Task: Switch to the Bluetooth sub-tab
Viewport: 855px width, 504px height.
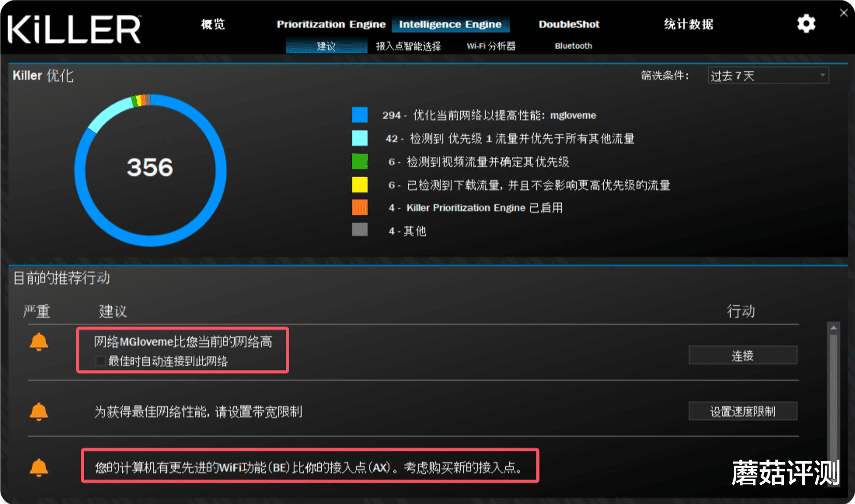Action: [x=574, y=46]
